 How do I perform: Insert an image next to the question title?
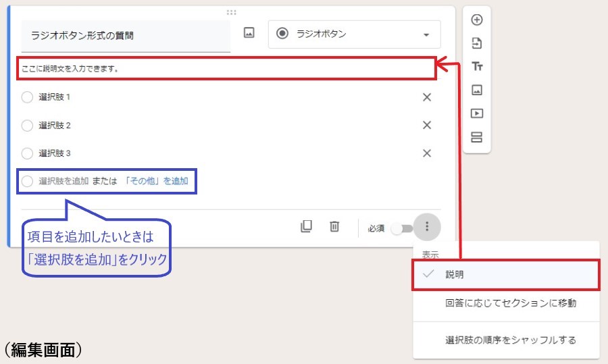click(x=249, y=33)
